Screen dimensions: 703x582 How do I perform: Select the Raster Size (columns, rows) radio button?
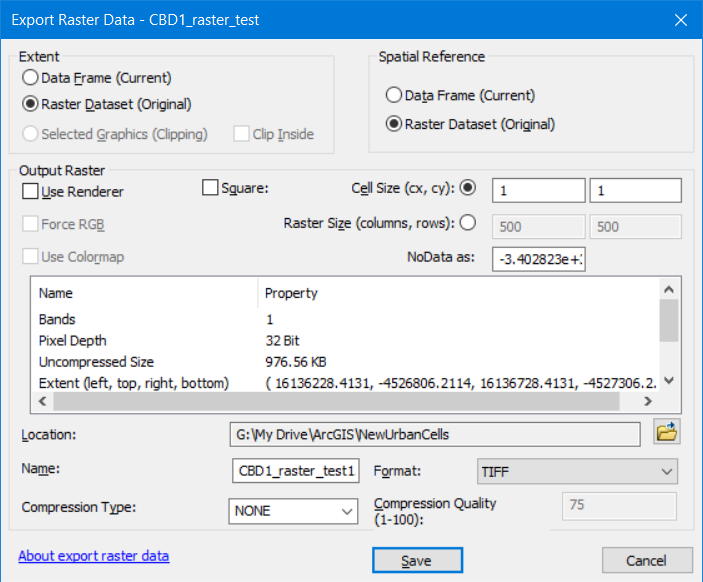click(x=468, y=223)
